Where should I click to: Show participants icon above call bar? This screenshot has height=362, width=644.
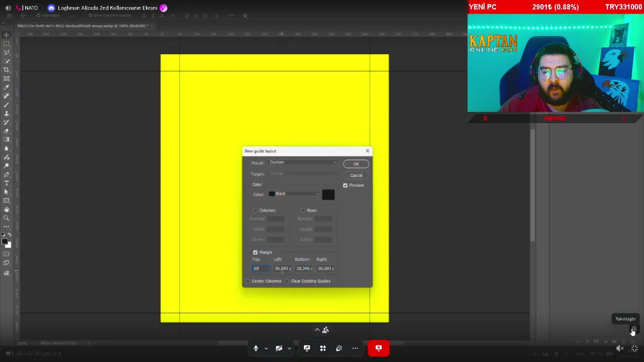pos(326,330)
